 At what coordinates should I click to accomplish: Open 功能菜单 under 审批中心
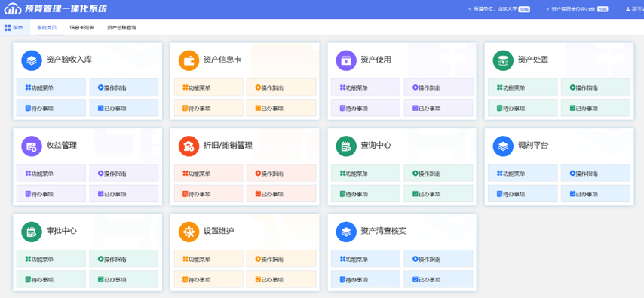(x=51, y=259)
